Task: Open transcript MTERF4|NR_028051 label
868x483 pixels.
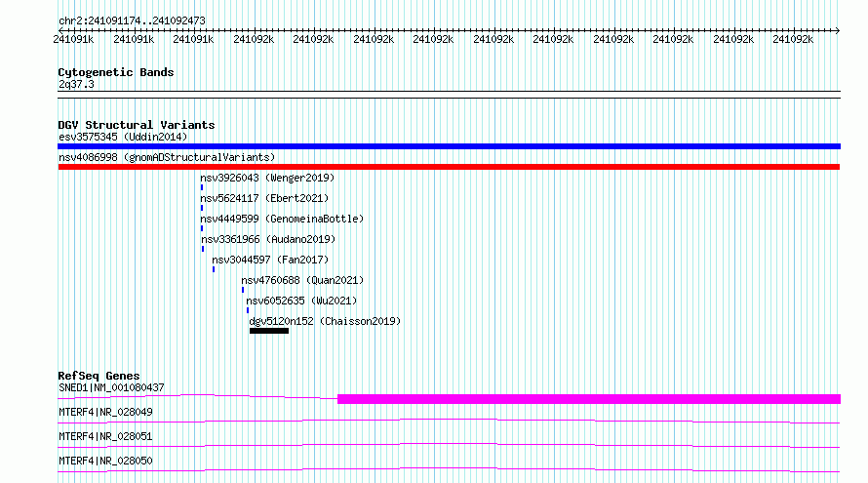Action: coord(105,436)
